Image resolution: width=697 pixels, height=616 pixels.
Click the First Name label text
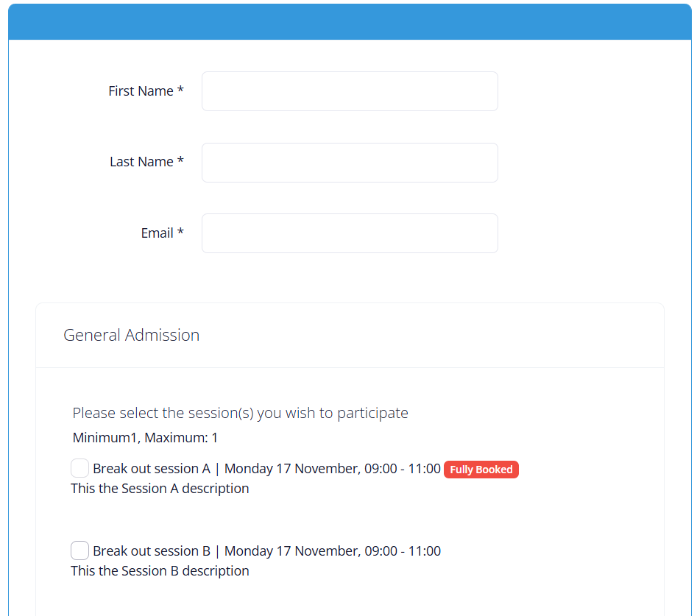click(141, 91)
